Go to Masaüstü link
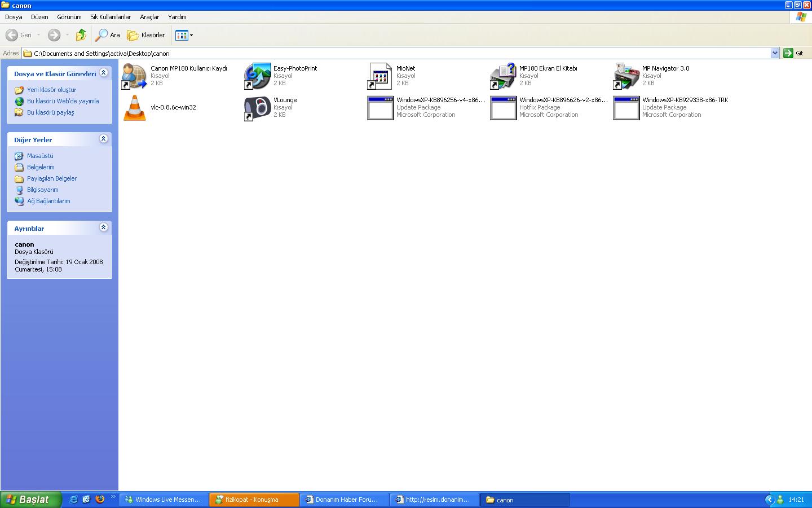 40,156
